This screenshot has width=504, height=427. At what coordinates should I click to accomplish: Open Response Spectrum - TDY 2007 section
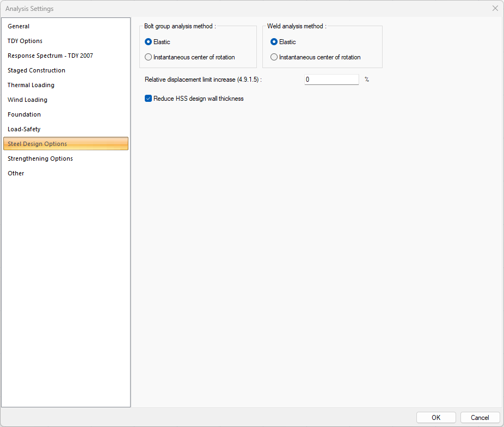click(50, 56)
